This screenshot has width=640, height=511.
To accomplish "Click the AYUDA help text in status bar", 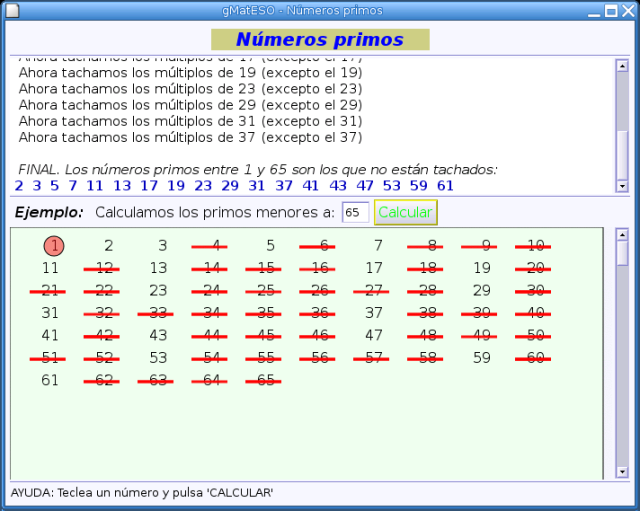I will 142,493.
